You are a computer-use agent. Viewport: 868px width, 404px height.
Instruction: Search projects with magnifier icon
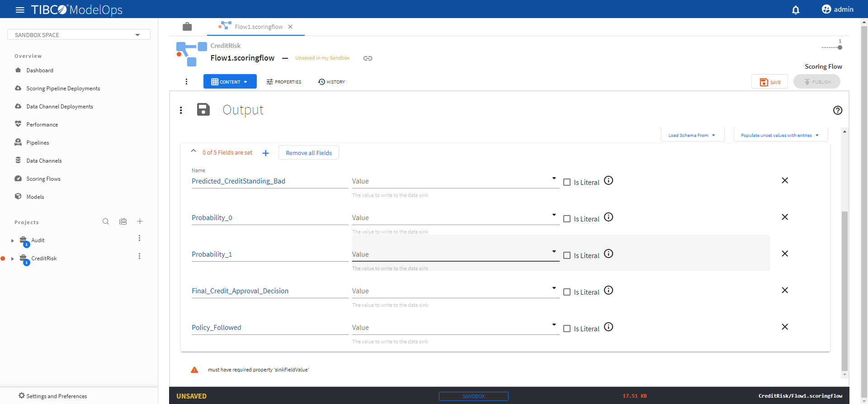[106, 221]
